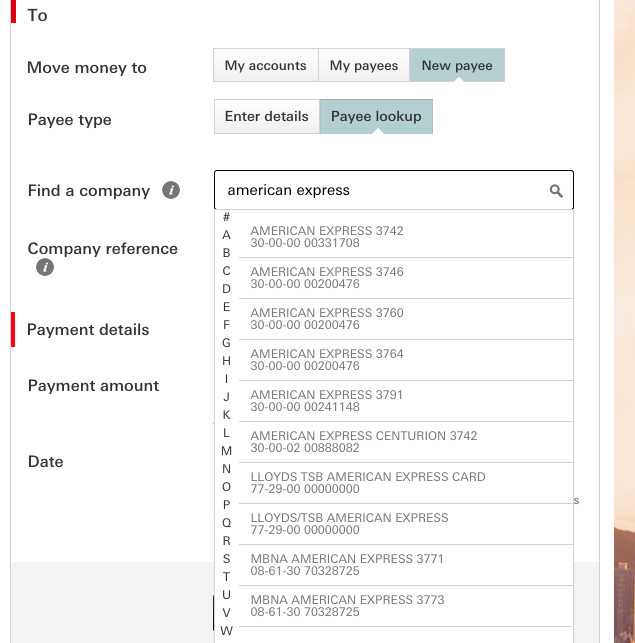Select New payee tab

tap(457, 65)
